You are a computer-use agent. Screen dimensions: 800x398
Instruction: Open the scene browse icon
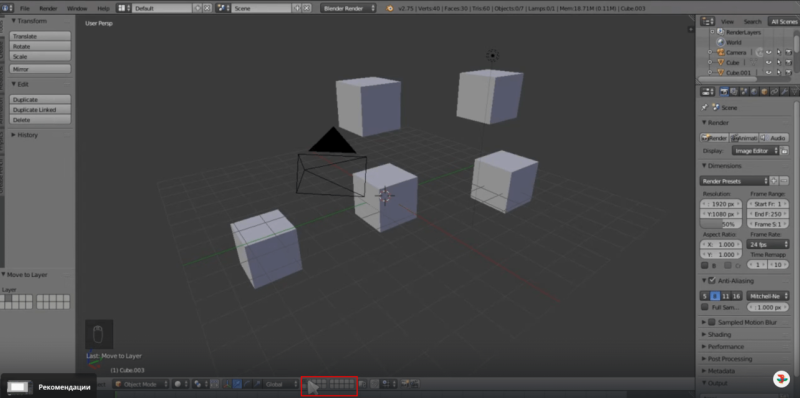click(x=223, y=8)
